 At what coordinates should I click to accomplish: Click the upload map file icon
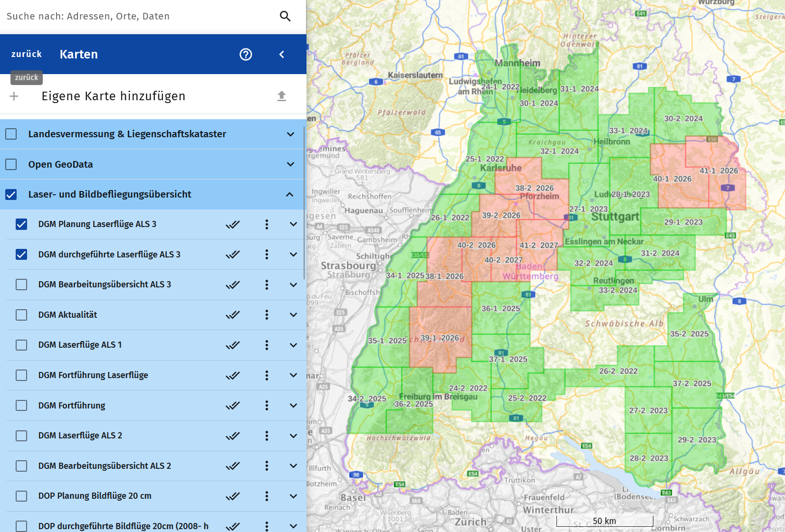282,96
